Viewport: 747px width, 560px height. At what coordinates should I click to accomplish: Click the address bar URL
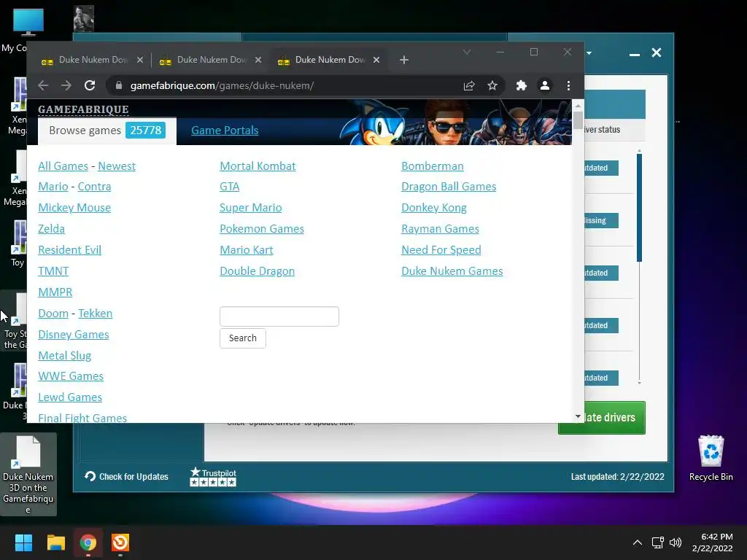tap(222, 86)
